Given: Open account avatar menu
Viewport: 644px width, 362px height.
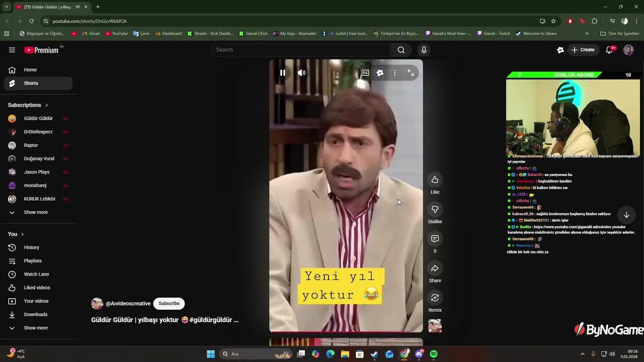Looking at the screenshot, I should tap(628, 50).
